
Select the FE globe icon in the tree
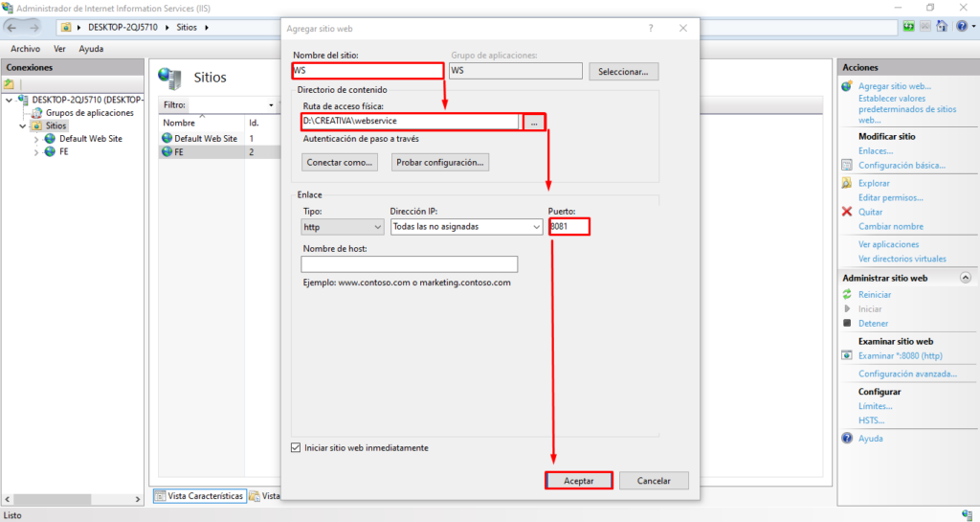tap(50, 152)
